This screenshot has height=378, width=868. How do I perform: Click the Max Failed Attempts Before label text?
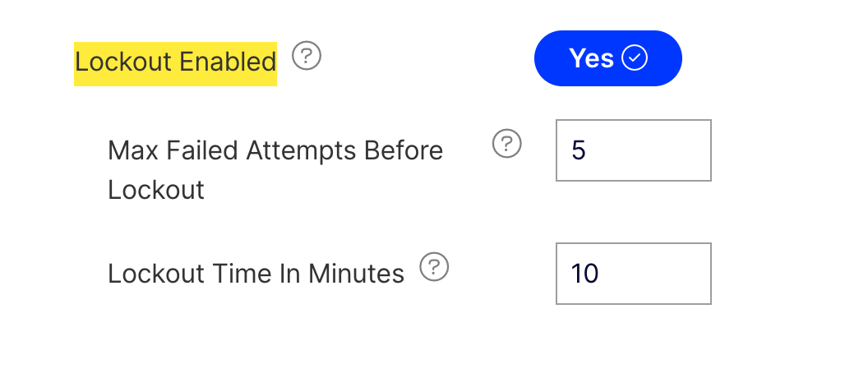(x=275, y=150)
